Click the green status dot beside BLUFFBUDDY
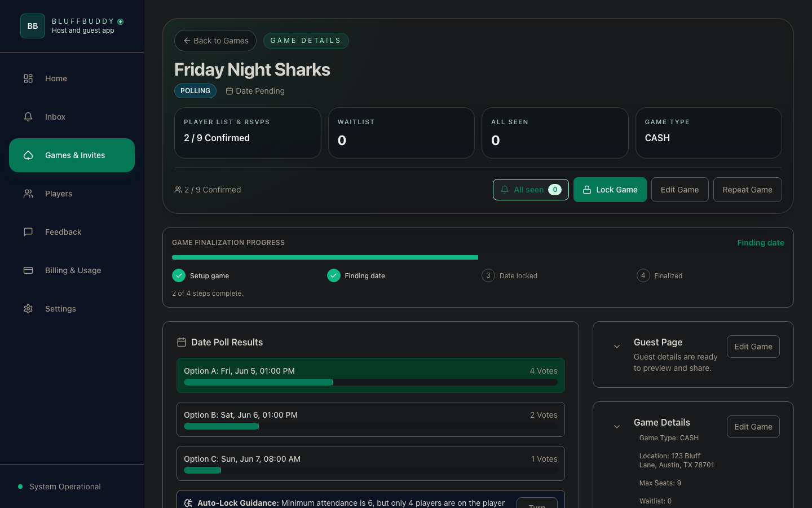Viewport: 812px width, 508px height. click(x=121, y=21)
